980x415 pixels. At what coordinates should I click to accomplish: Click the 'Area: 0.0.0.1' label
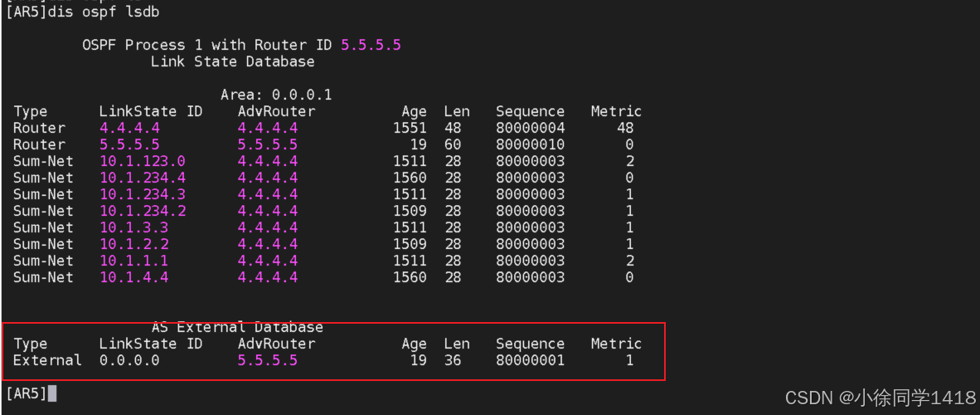pyautogui.click(x=276, y=95)
